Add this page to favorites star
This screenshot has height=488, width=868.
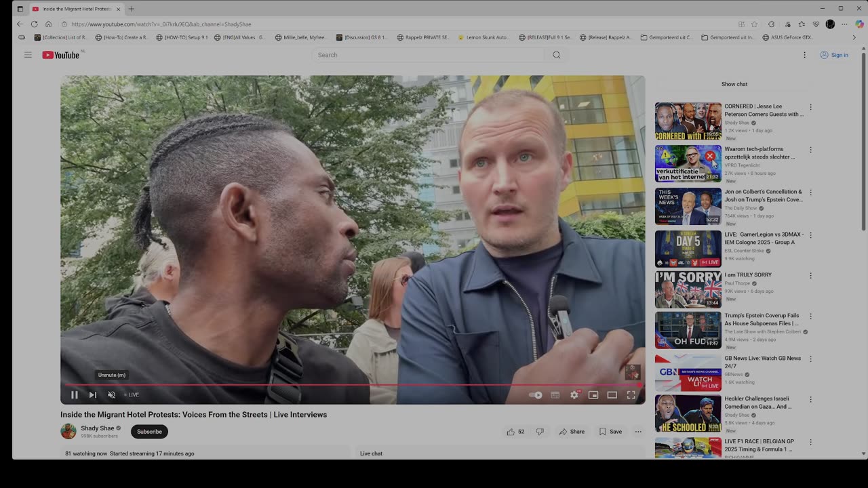click(754, 24)
